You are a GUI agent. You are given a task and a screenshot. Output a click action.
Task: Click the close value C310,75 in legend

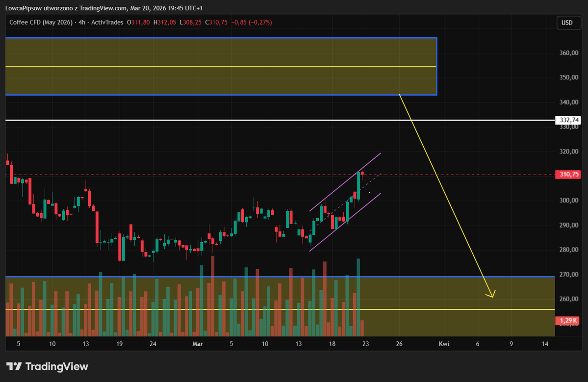216,22
